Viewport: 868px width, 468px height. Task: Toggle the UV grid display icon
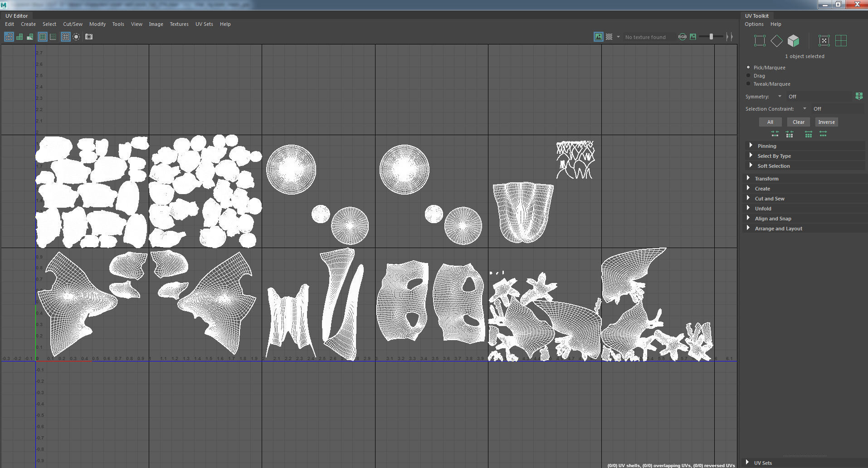66,37
